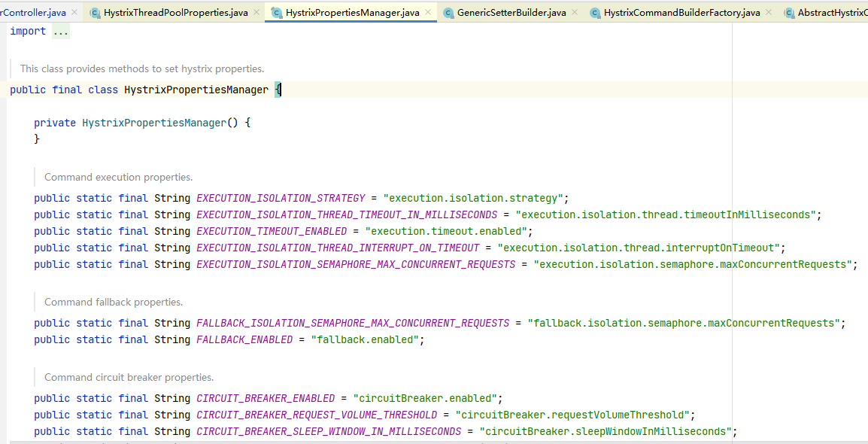Viewport: 868px width, 444px height.
Task: Click the constant FALLBACK_ISOLATION_SEMAPHORE_MAX_CONCURRENT_REQUESTS
Action: [353, 324]
